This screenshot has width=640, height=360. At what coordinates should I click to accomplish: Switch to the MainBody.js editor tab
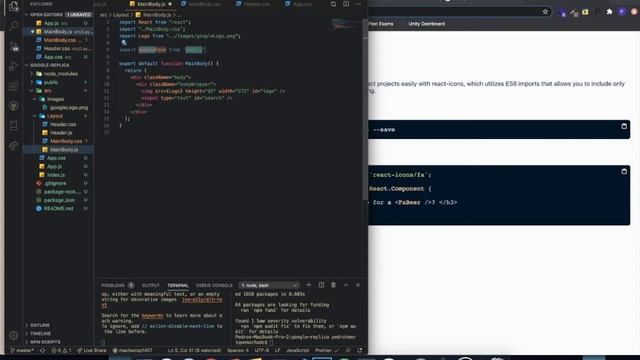pos(151,4)
